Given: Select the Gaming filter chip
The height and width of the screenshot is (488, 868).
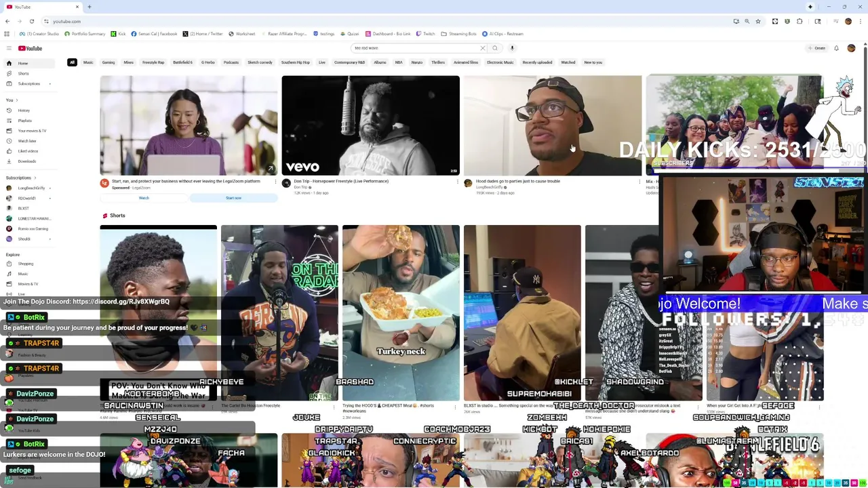Looking at the screenshot, I should tap(108, 62).
